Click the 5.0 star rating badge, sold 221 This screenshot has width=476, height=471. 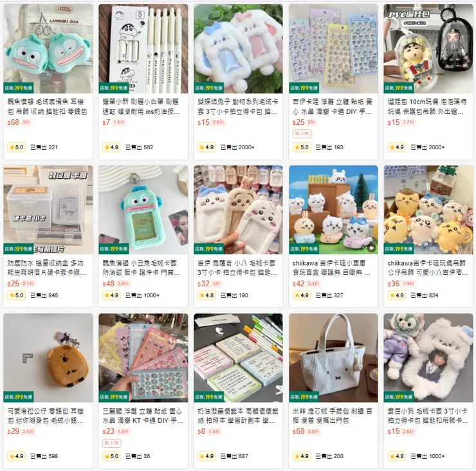pyautogui.click(x=16, y=147)
